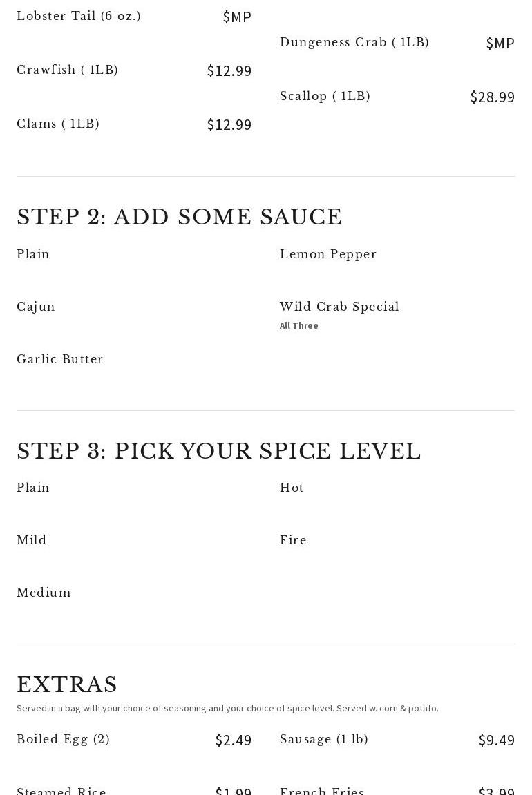Click the Lobster Tail (6 oz.) item

click(x=79, y=17)
